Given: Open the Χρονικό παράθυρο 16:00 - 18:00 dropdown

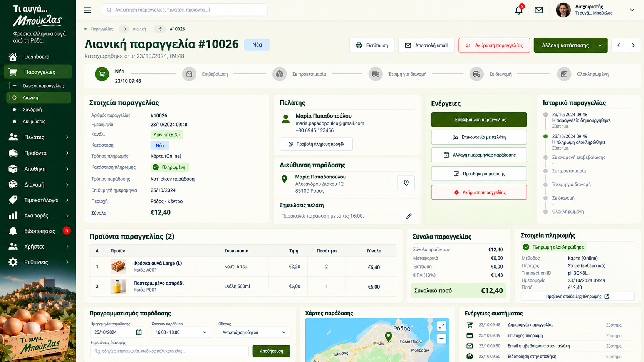Looking at the screenshot, I should coord(180,332).
